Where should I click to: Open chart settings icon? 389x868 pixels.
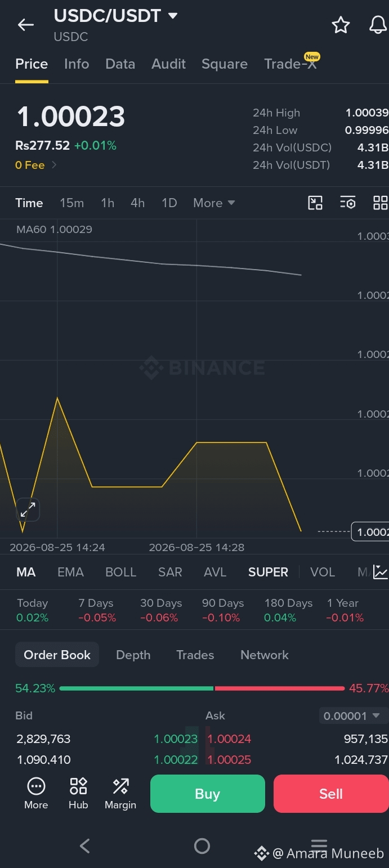pyautogui.click(x=348, y=203)
